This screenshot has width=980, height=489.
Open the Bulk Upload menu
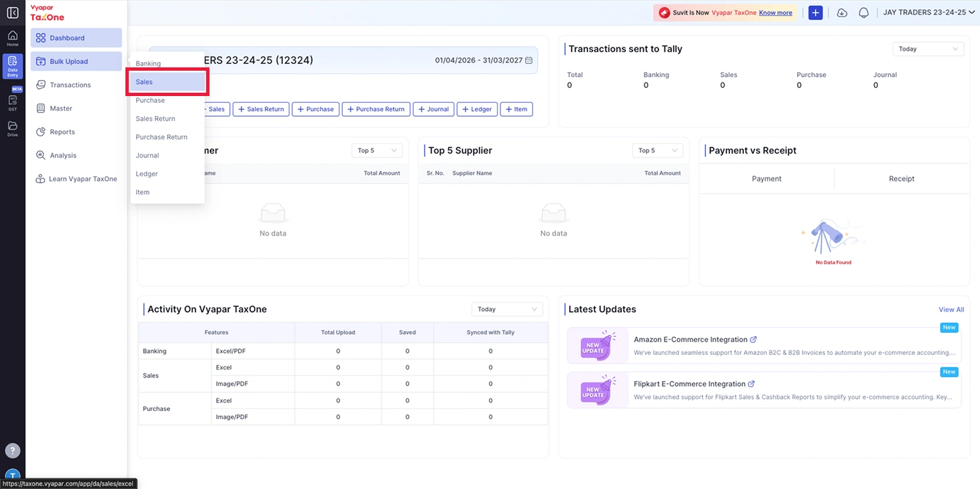[76, 61]
